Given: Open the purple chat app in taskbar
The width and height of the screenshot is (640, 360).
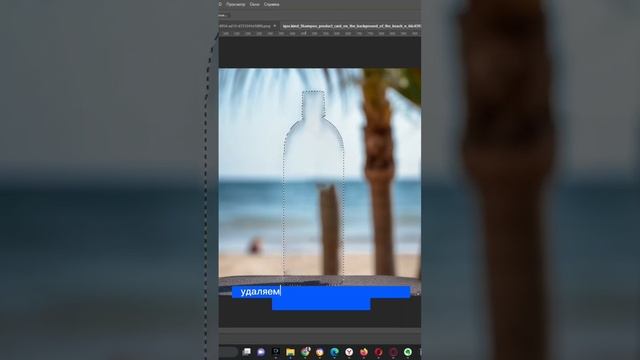Looking at the screenshot, I should coord(261,352).
